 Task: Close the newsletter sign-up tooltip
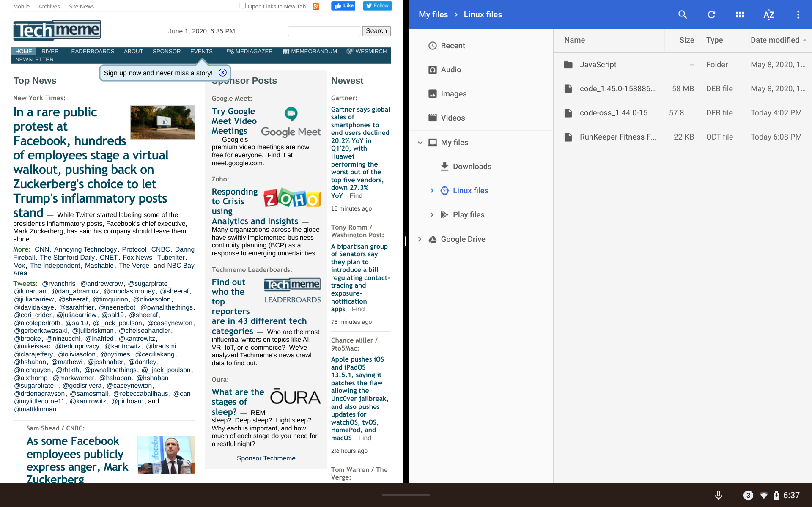[222, 72]
